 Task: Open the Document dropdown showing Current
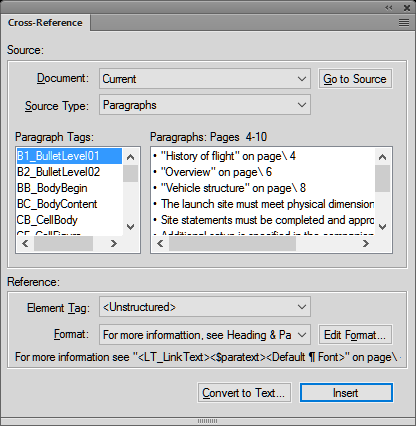pyautogui.click(x=205, y=79)
